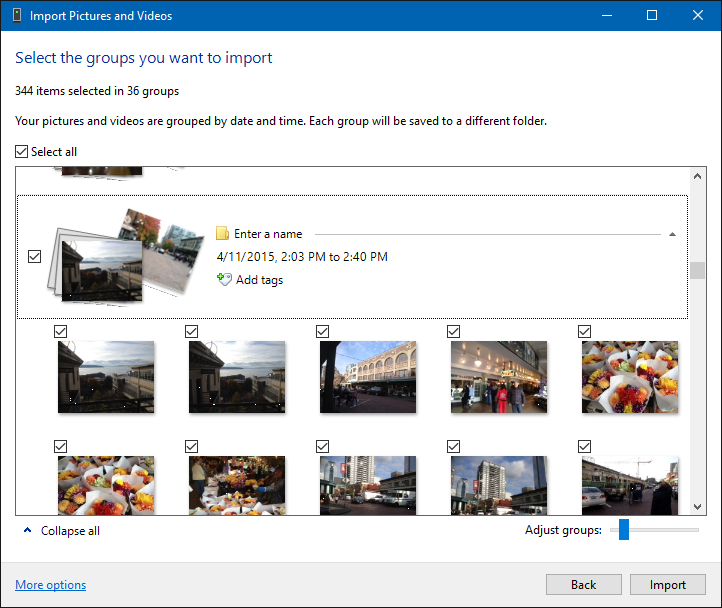722x608 pixels.
Task: Close the Import Pictures and Videos window
Action: tap(698, 16)
